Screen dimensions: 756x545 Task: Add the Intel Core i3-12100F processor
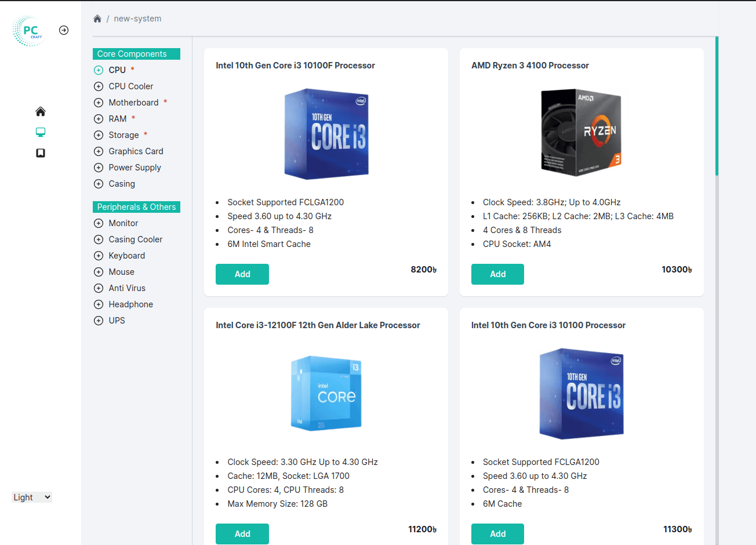click(x=242, y=533)
